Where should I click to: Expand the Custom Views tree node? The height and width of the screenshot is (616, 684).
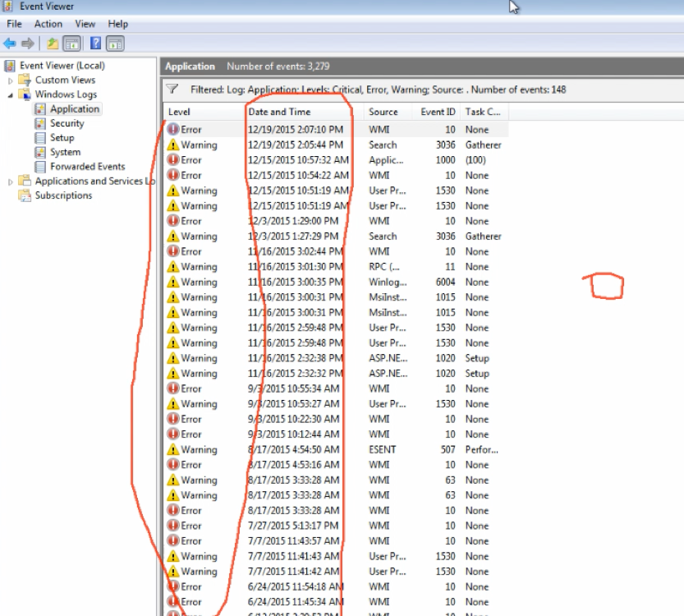(x=11, y=80)
